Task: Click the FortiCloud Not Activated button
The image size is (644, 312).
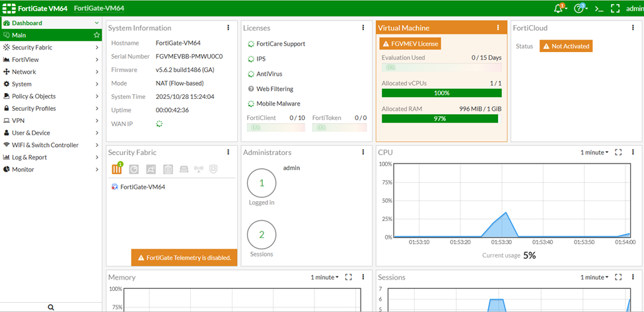Action: click(566, 46)
